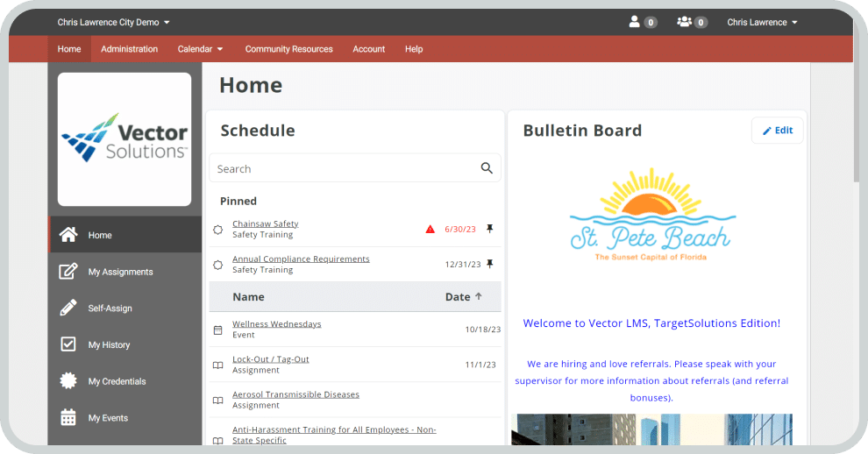The image size is (868, 454).
Task: Click the search magnifier icon in Schedule
Action: (487, 168)
